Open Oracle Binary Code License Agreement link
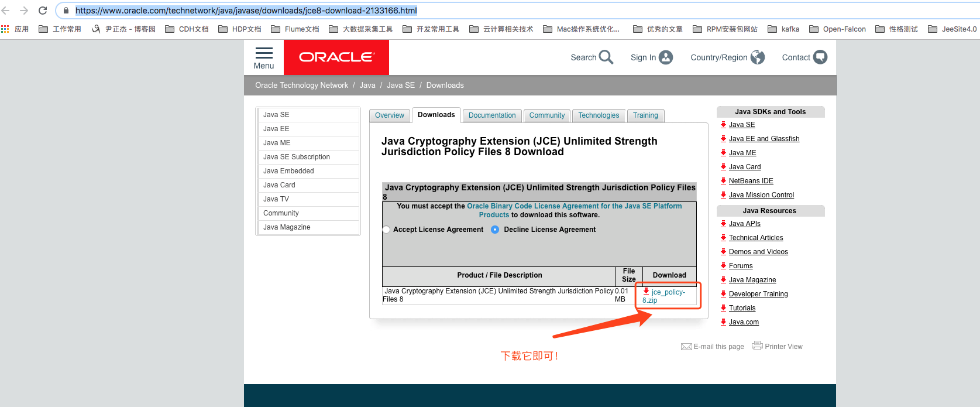Screen dimensions: 980x407 pyautogui.click(x=575, y=210)
